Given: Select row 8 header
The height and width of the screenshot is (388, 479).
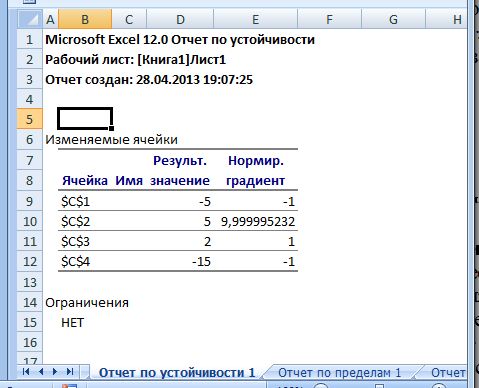Looking at the screenshot, I should tap(30, 180).
